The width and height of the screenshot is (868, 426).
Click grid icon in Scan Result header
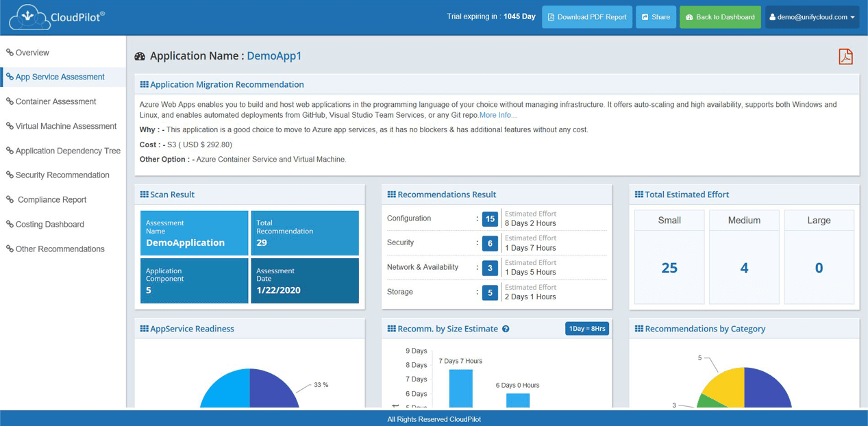[144, 195]
